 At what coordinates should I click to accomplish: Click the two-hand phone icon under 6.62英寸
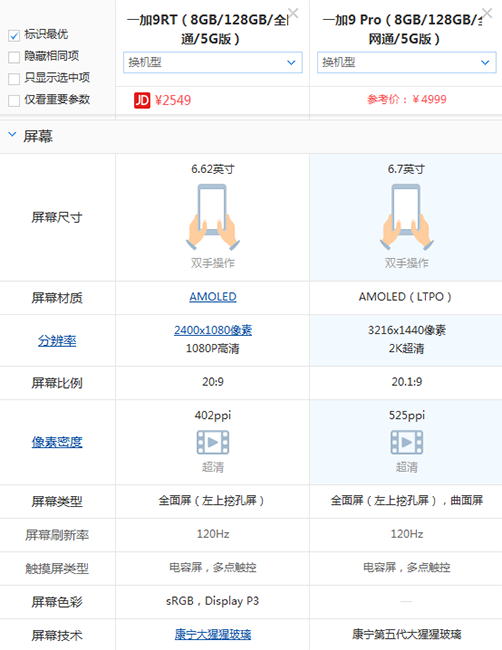[213, 217]
